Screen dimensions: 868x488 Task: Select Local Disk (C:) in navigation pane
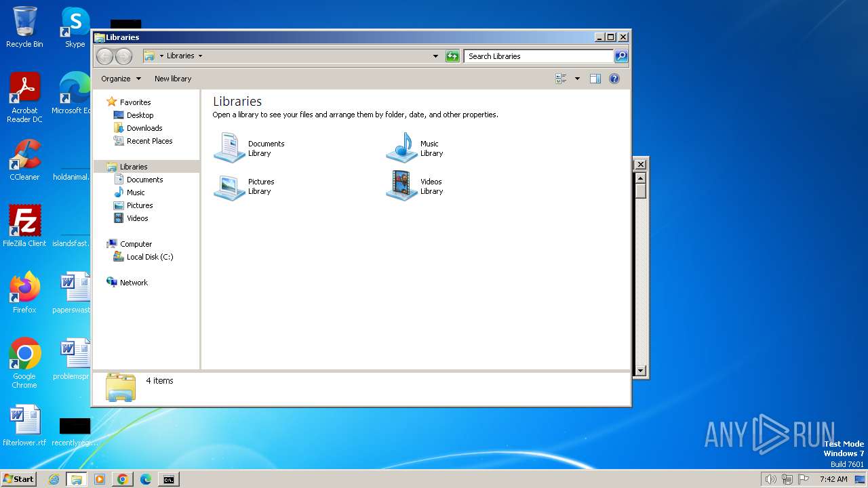coord(150,257)
